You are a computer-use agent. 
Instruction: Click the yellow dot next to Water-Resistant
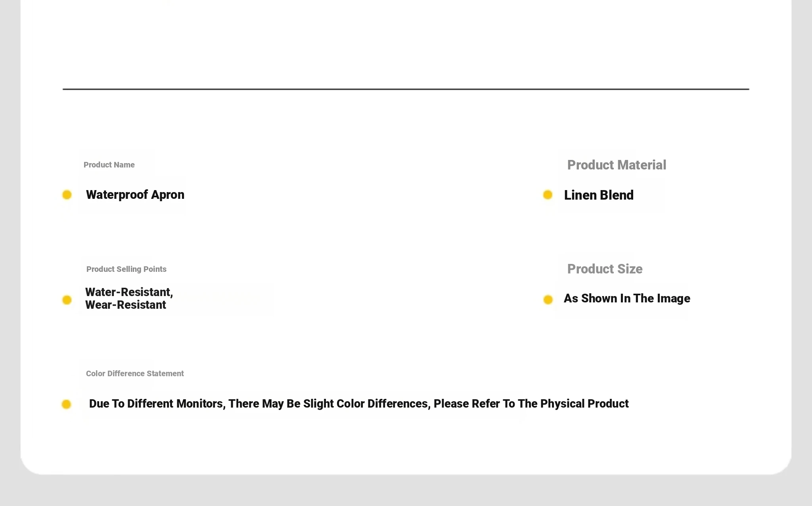point(67,300)
